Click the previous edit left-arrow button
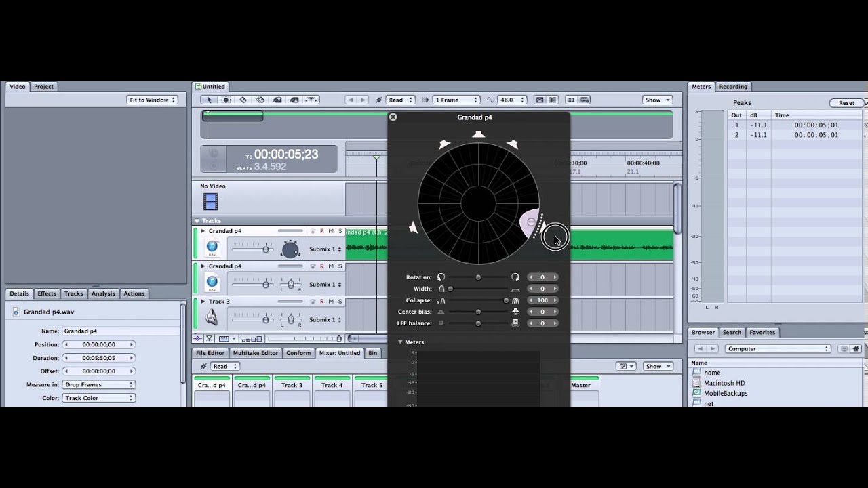Viewport: 868px width, 488px height. 351,100
